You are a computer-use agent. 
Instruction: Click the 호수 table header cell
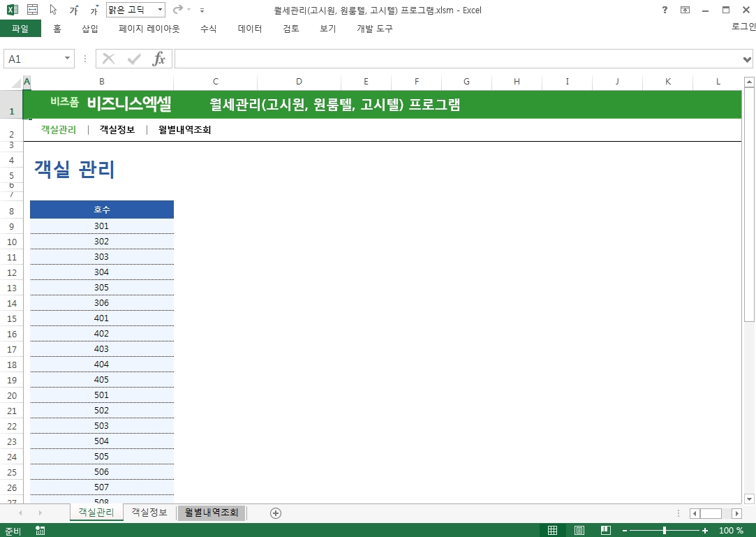(x=102, y=209)
